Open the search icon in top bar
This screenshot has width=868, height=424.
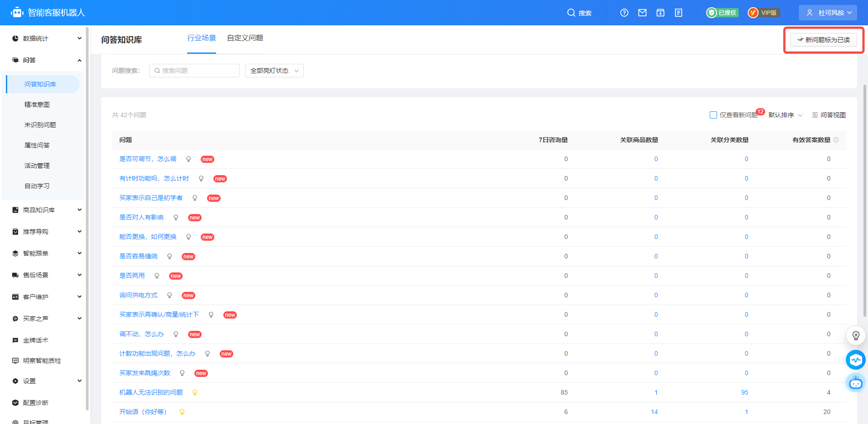tap(571, 13)
